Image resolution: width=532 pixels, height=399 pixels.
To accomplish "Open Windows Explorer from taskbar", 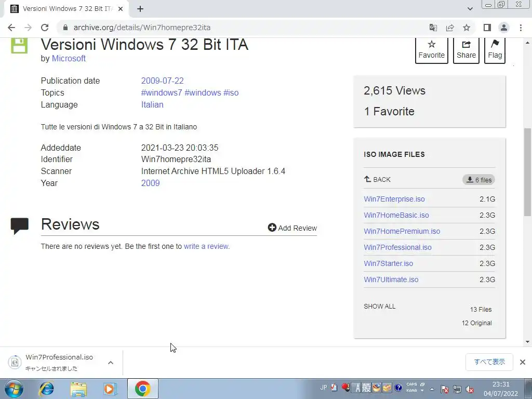I will pyautogui.click(x=78, y=389).
